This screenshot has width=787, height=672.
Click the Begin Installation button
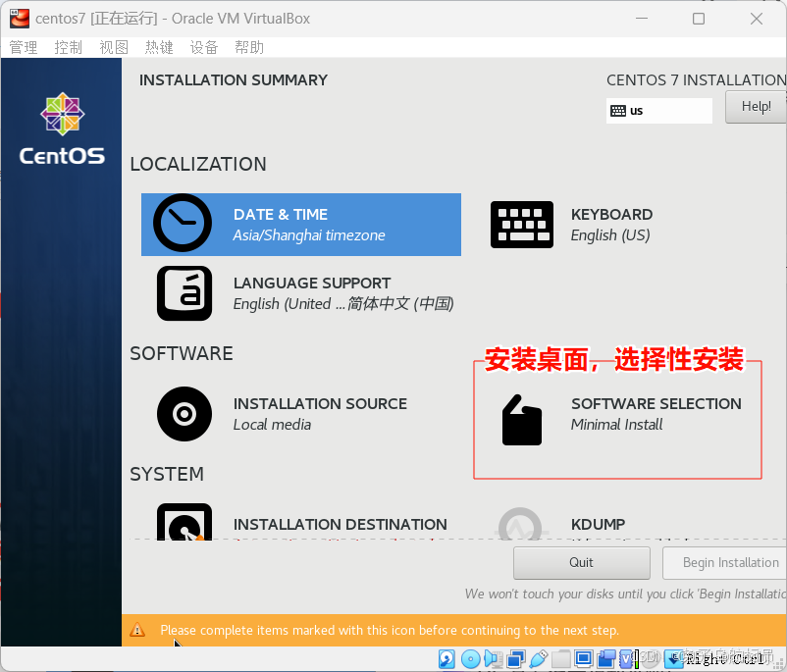click(x=725, y=562)
